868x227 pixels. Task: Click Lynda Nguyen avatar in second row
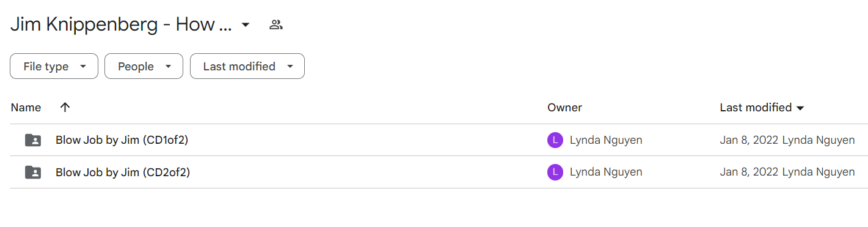pyautogui.click(x=555, y=173)
